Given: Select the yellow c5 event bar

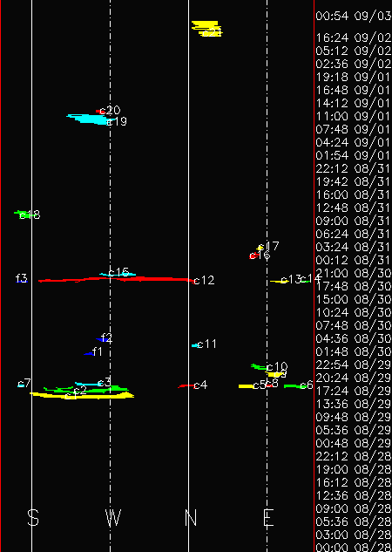Looking at the screenshot, I should tap(247, 386).
